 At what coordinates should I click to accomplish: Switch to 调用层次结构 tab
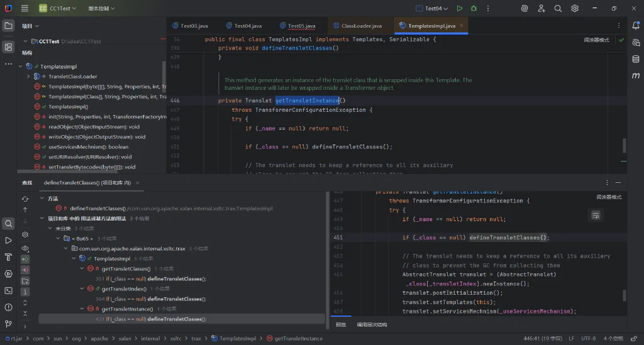coord(372,324)
